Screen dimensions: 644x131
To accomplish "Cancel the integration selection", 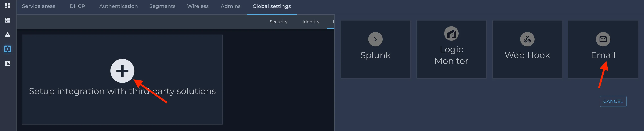I will tap(613, 101).
